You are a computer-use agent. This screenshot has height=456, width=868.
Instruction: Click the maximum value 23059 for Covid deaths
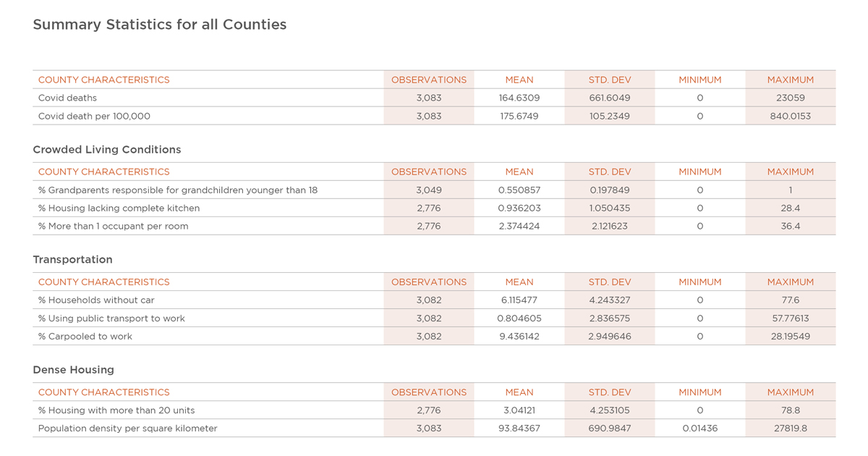791,98
